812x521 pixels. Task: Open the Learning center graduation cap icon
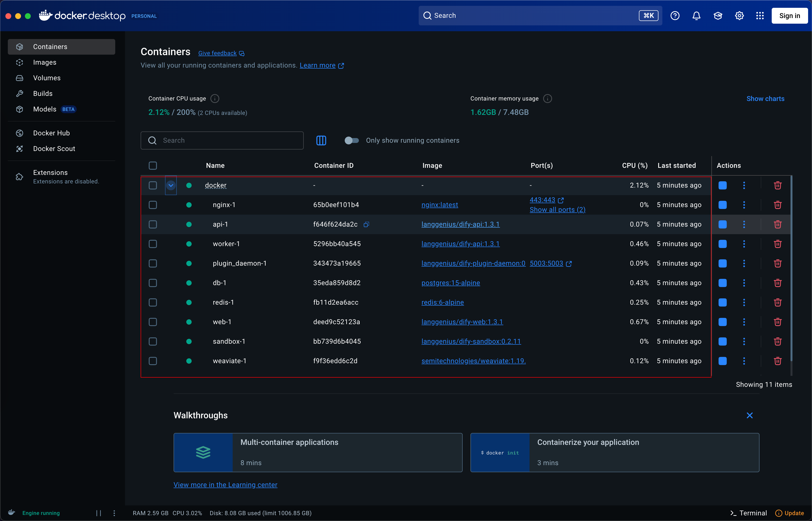tap(718, 16)
